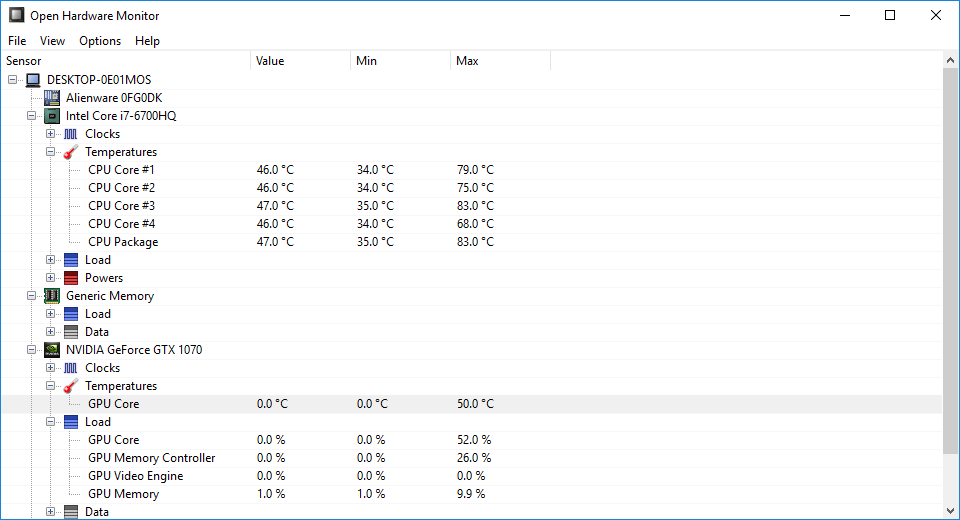Viewport: 960px width, 520px height.
Task: Collapse Temperatures under Intel Core i7-6700HQ
Action: point(51,152)
